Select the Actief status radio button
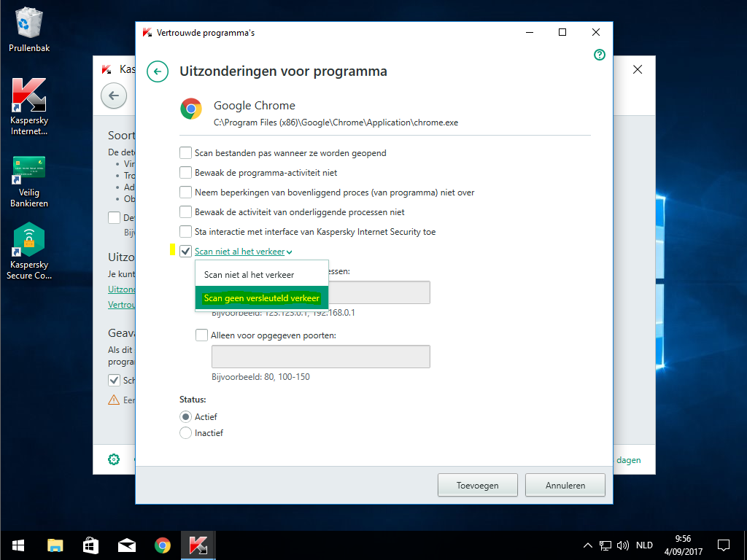The width and height of the screenshot is (747, 560). coord(185,417)
